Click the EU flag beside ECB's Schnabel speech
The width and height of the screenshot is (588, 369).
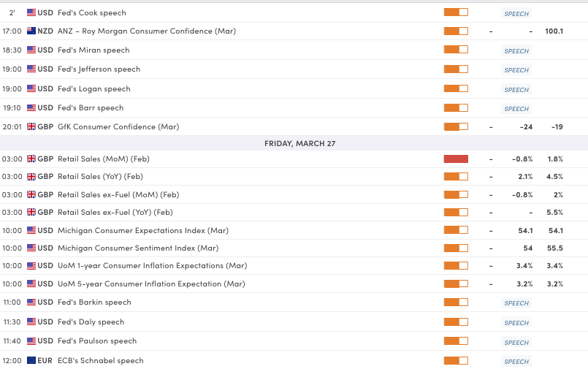[31, 360]
